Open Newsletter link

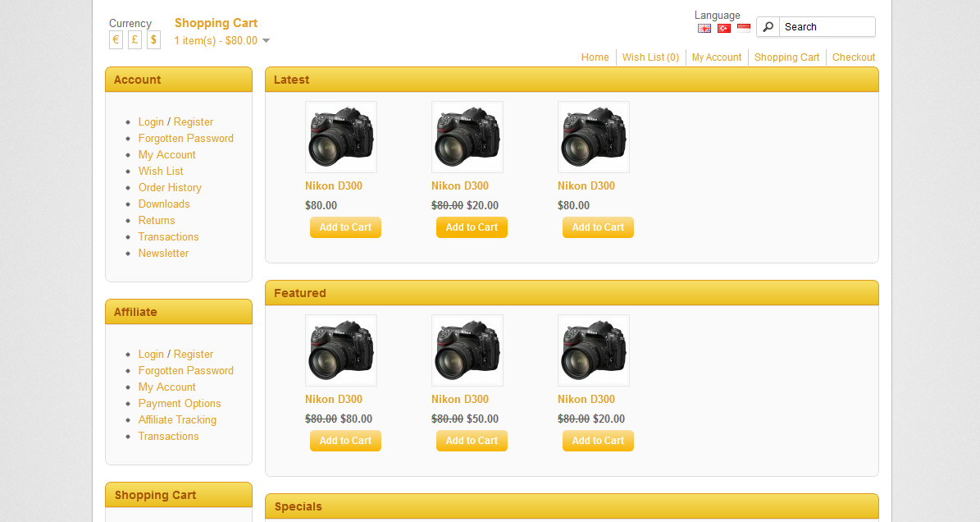(163, 253)
